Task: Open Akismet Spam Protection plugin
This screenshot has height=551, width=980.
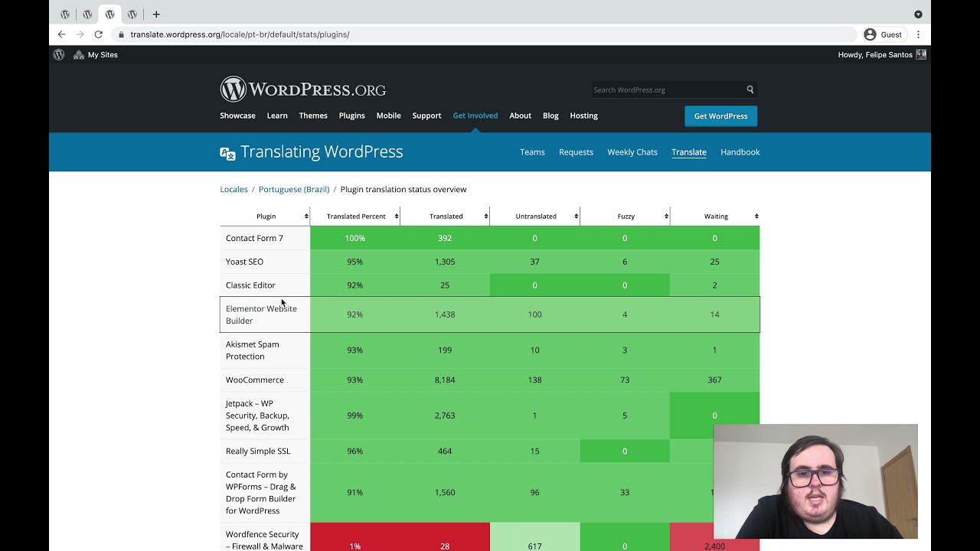Action: 253,350
